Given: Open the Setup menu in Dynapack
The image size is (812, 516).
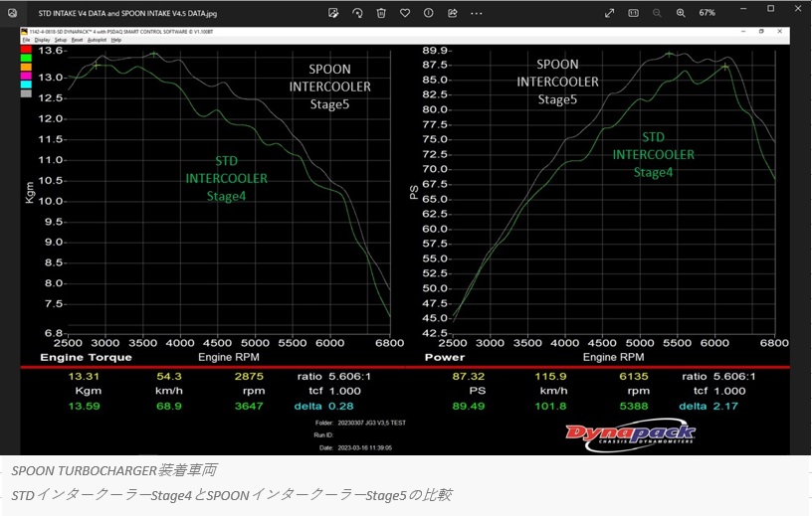Looking at the screenshot, I should click(x=61, y=40).
